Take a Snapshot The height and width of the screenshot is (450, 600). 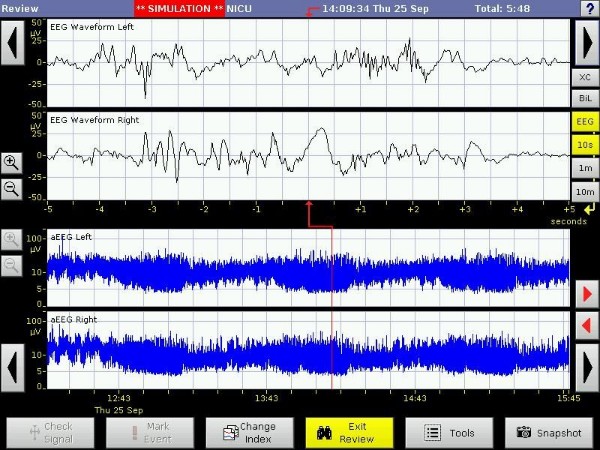pyautogui.click(x=549, y=433)
